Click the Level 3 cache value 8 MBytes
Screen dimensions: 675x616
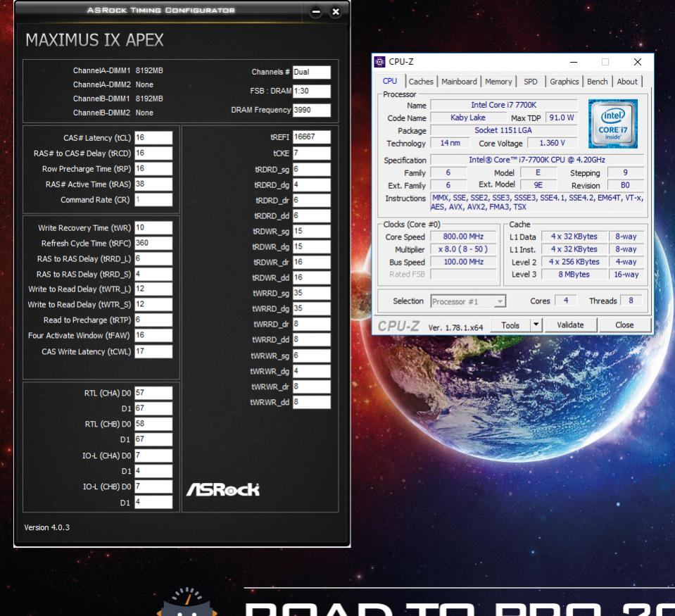[x=574, y=275]
